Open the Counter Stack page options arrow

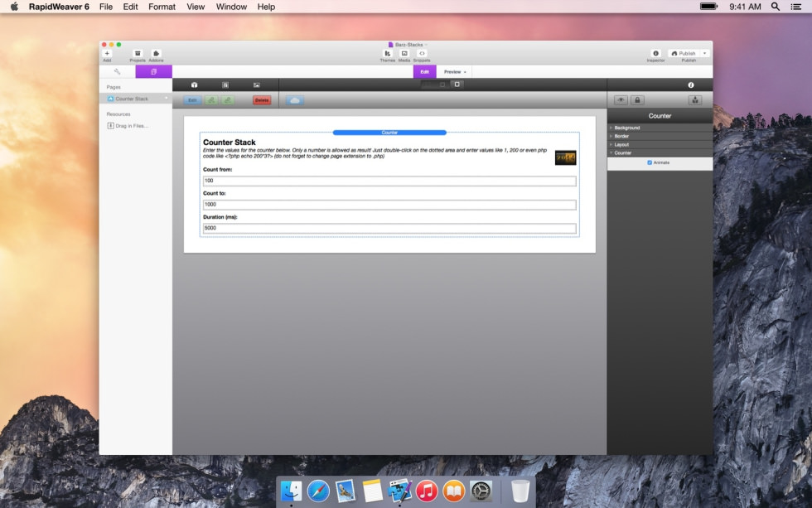[167, 99]
